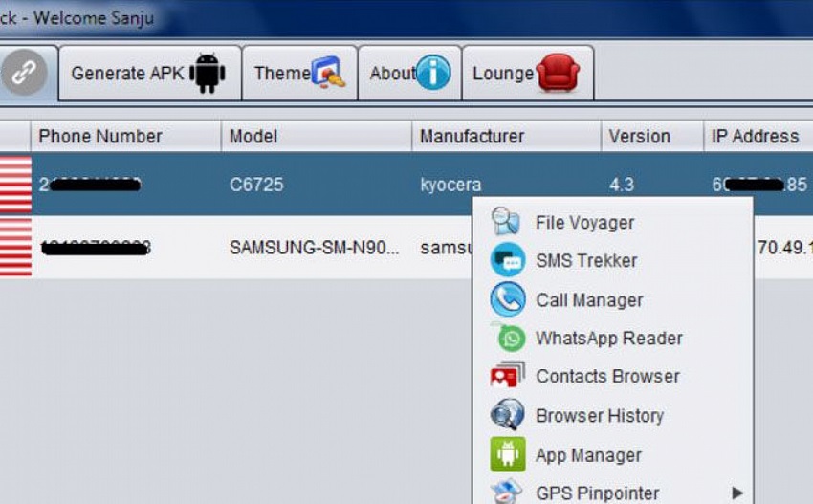Viewport: 813px width, 504px height.
Task: Click the Browser History globe icon
Action: click(x=507, y=414)
